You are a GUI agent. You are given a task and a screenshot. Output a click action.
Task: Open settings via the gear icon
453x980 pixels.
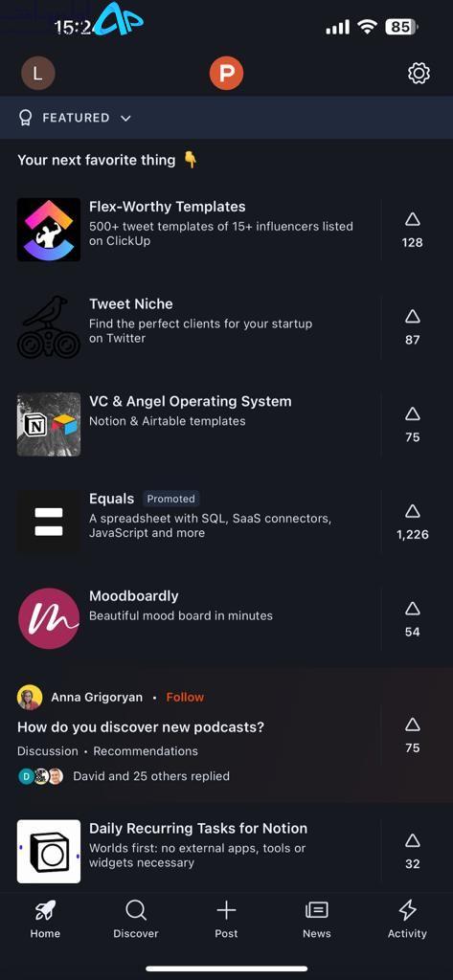[419, 74]
